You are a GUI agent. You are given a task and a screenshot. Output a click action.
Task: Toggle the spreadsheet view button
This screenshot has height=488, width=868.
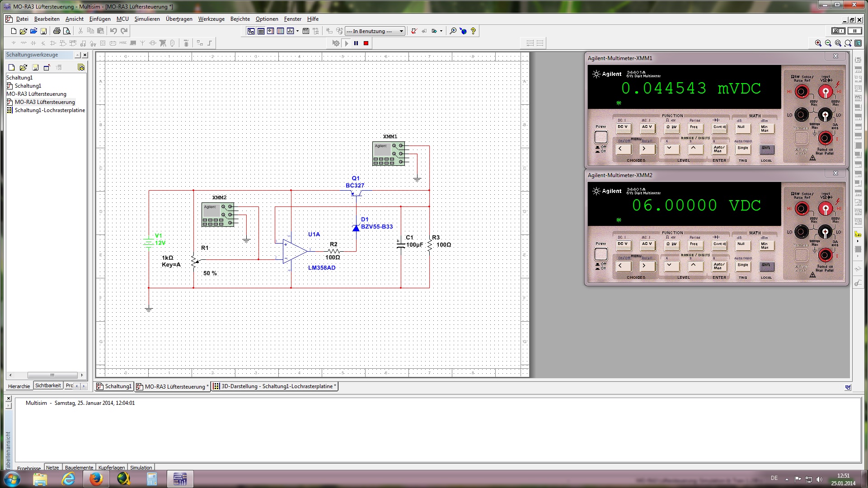coord(261,31)
